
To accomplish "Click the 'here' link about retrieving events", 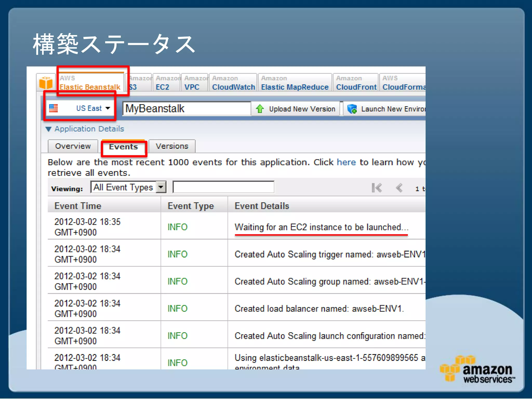I will (x=346, y=162).
